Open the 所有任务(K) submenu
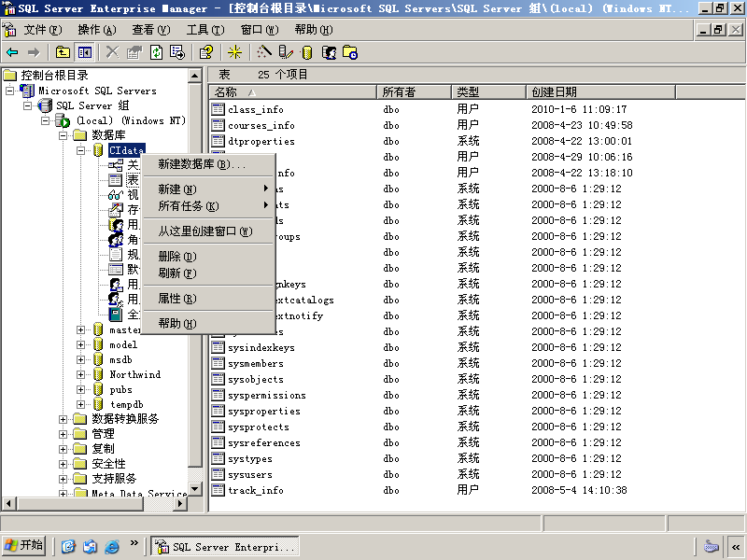Screen dimensions: 747x560 point(208,206)
